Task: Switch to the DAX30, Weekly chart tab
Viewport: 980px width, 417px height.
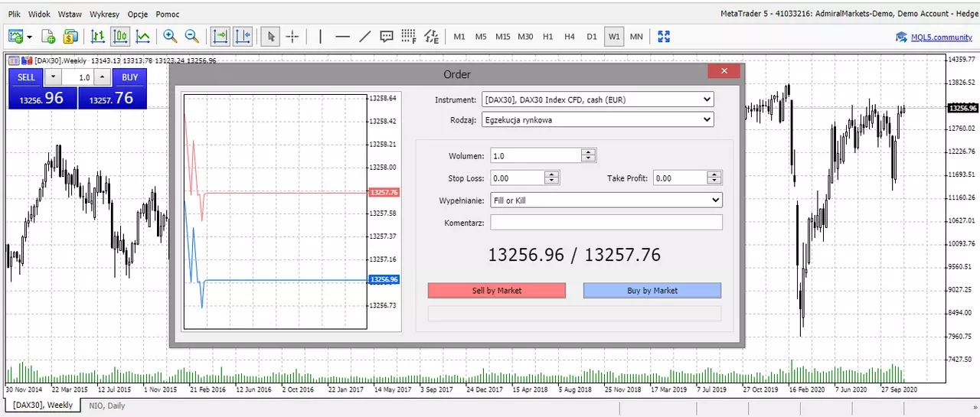Action: pyautogui.click(x=43, y=406)
